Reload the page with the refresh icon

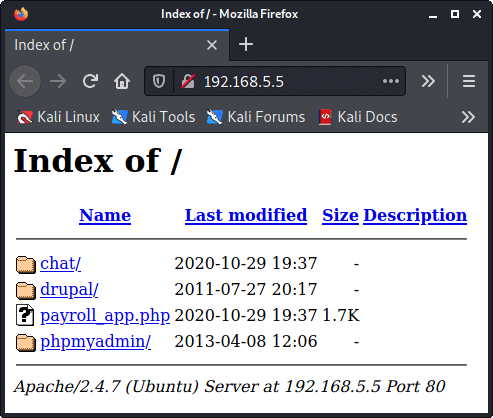click(90, 81)
